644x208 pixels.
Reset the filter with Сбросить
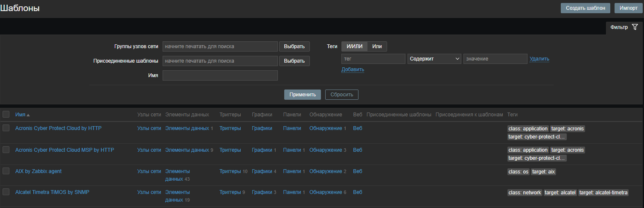341,95
